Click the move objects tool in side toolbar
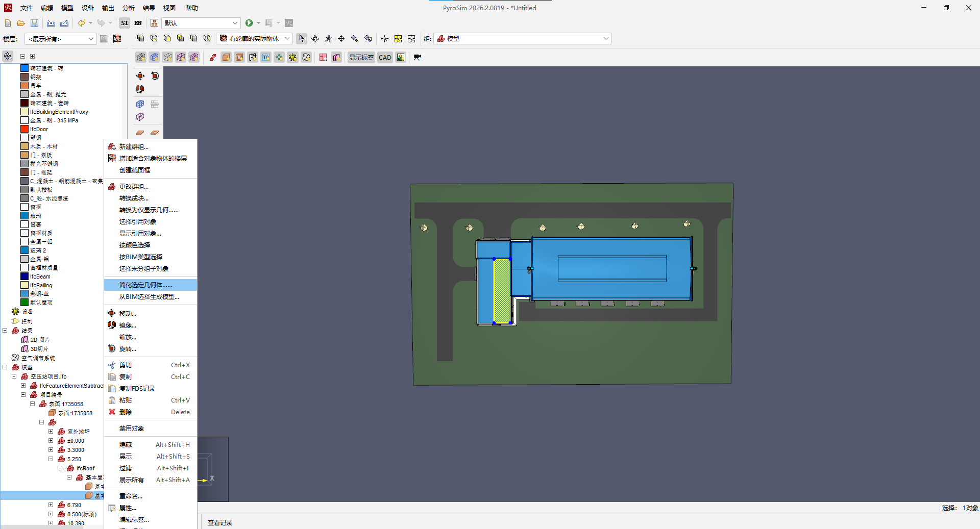Screen dimensions: 980x529 (x=140, y=76)
